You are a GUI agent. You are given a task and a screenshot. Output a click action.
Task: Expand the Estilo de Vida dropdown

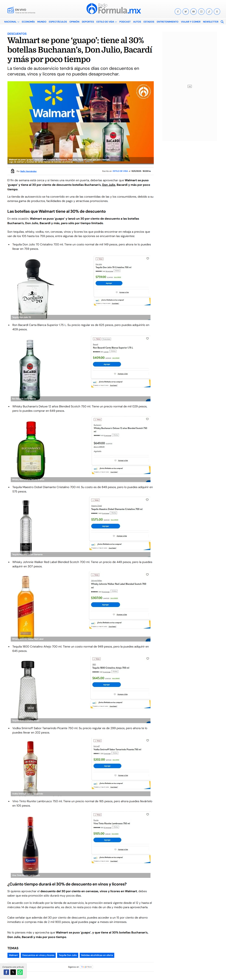(106, 22)
